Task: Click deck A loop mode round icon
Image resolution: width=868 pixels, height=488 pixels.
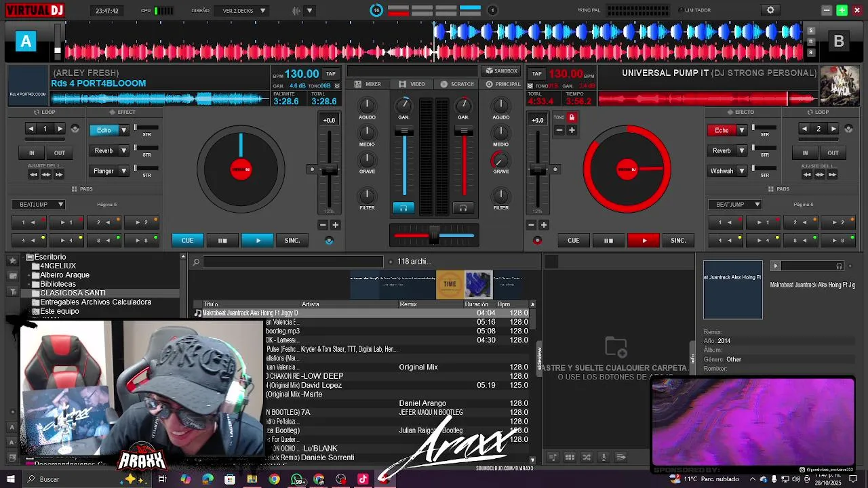Action: click(x=75, y=129)
